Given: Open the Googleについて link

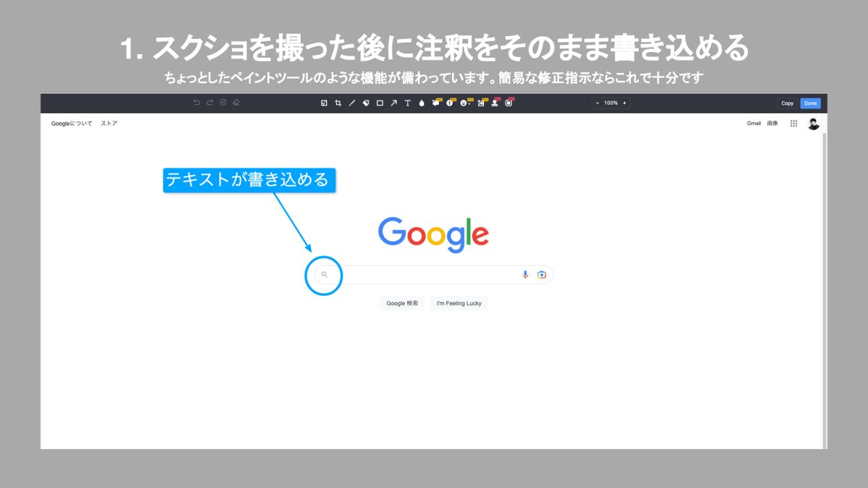Looking at the screenshot, I should (72, 124).
